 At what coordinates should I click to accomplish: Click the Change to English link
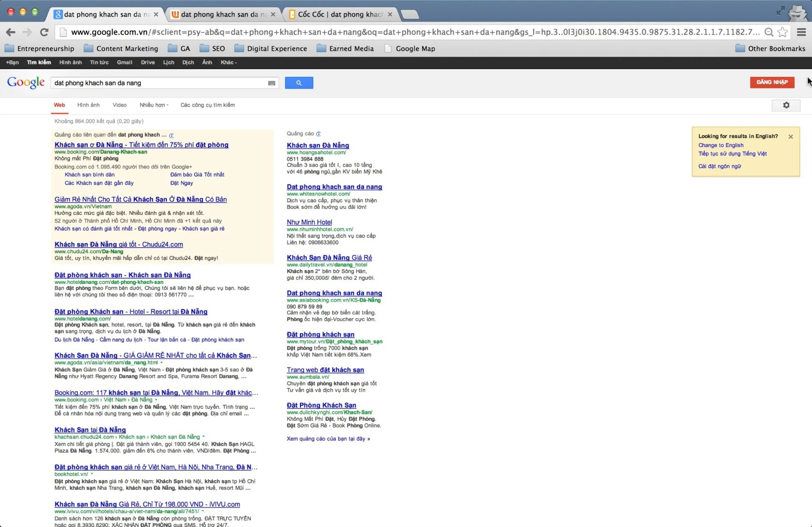click(721, 145)
